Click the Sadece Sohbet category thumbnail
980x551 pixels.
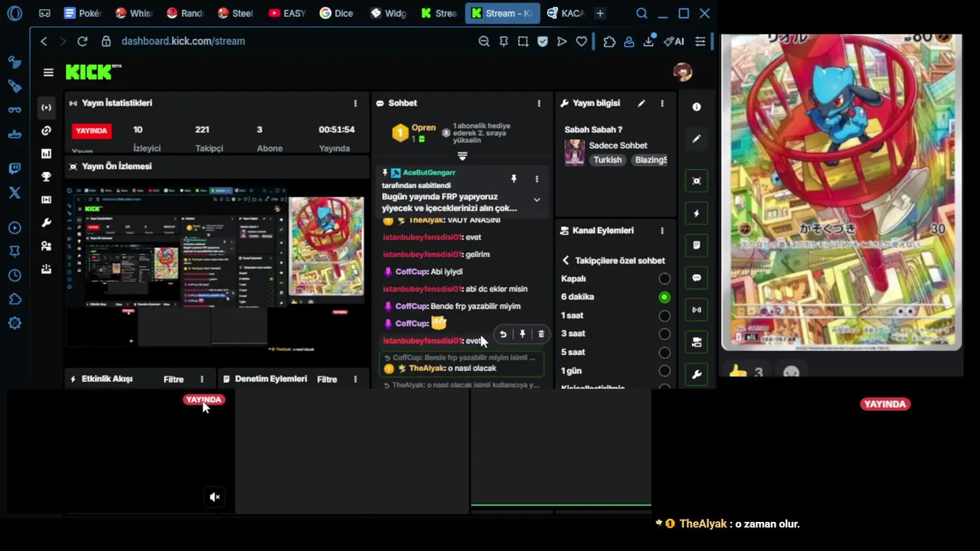pyautogui.click(x=574, y=152)
